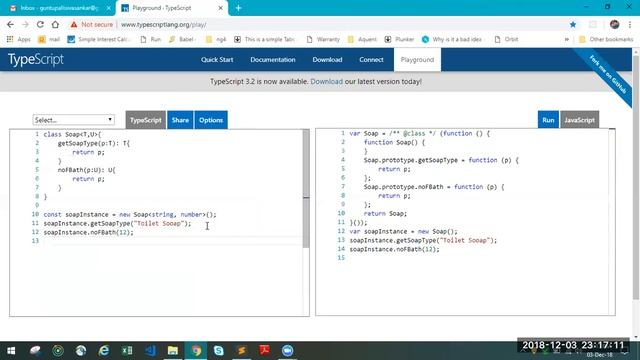
Task: Click the address bar URL field
Action: point(343,24)
